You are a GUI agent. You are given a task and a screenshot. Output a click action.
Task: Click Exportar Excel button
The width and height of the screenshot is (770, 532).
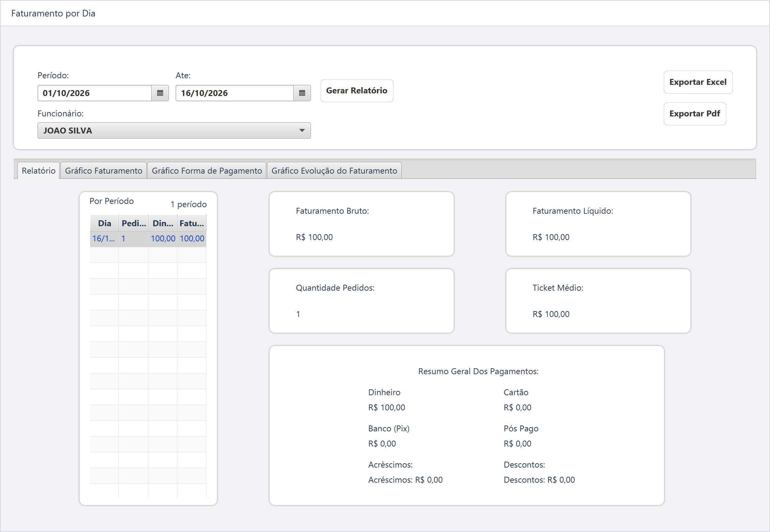(x=698, y=82)
